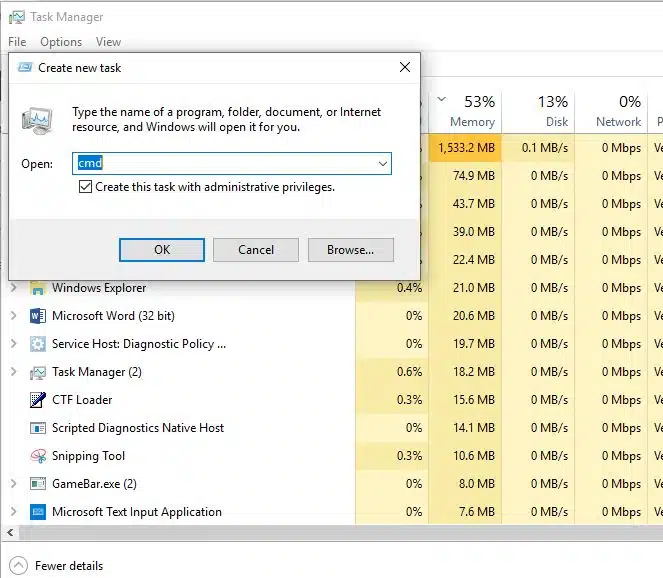Expand the Windows Explorer process row
The height and width of the screenshot is (578, 663).
[14, 288]
